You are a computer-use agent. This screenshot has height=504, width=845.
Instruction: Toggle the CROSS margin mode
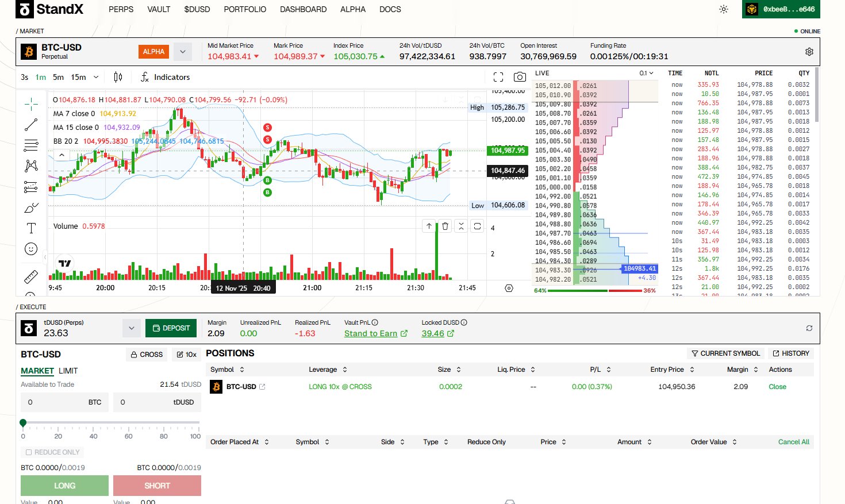point(147,355)
